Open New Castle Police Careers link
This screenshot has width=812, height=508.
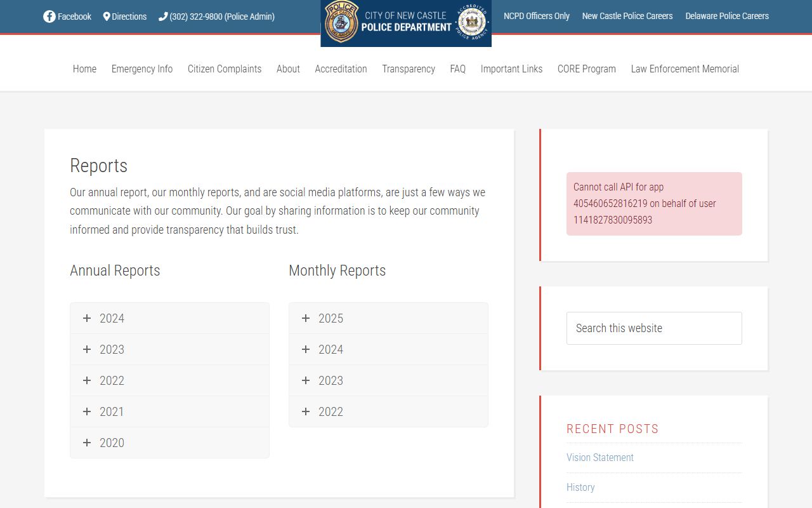coord(627,16)
